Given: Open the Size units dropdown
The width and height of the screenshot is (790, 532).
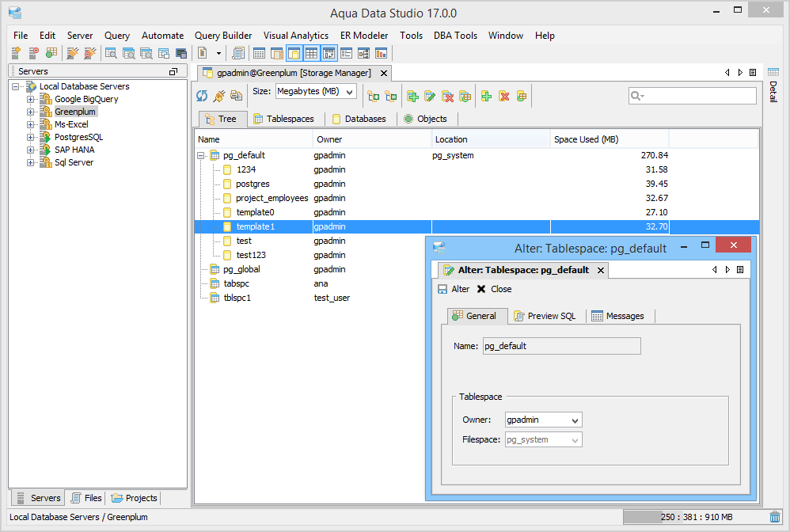Looking at the screenshot, I should 349,92.
